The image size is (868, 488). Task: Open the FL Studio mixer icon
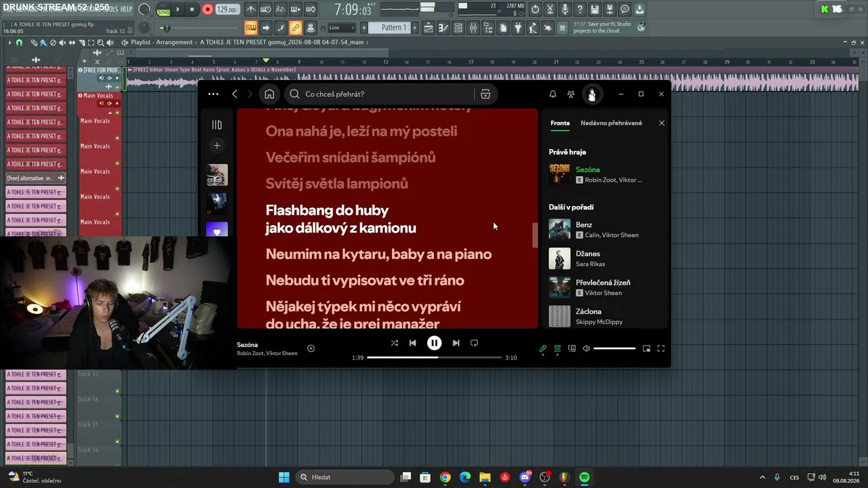click(473, 28)
